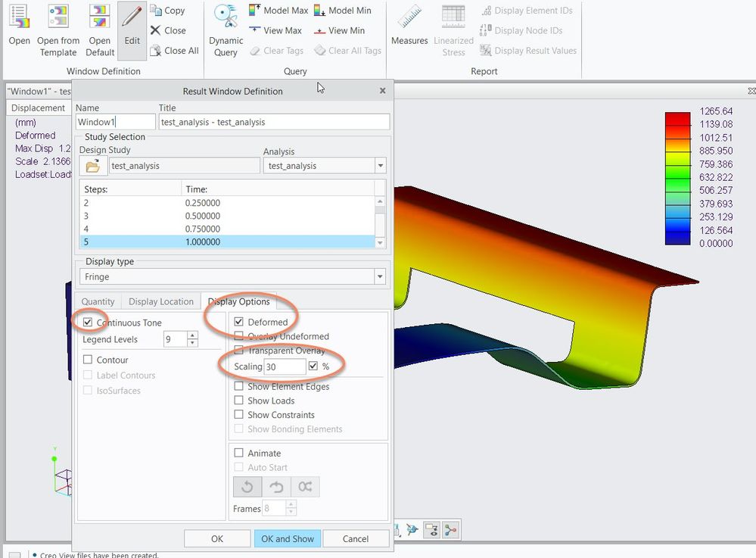Uncheck the Deformed checkbox
The height and width of the screenshot is (558, 756).
pos(239,322)
